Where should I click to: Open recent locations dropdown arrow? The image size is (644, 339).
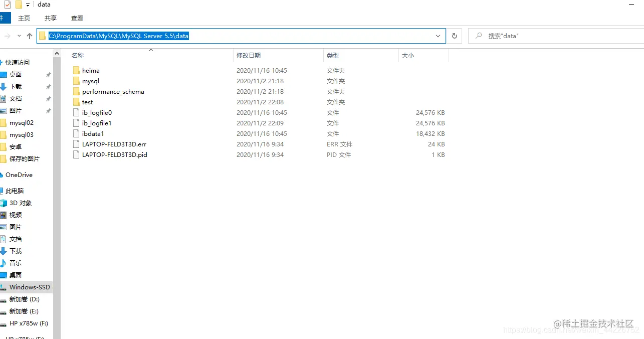19,36
